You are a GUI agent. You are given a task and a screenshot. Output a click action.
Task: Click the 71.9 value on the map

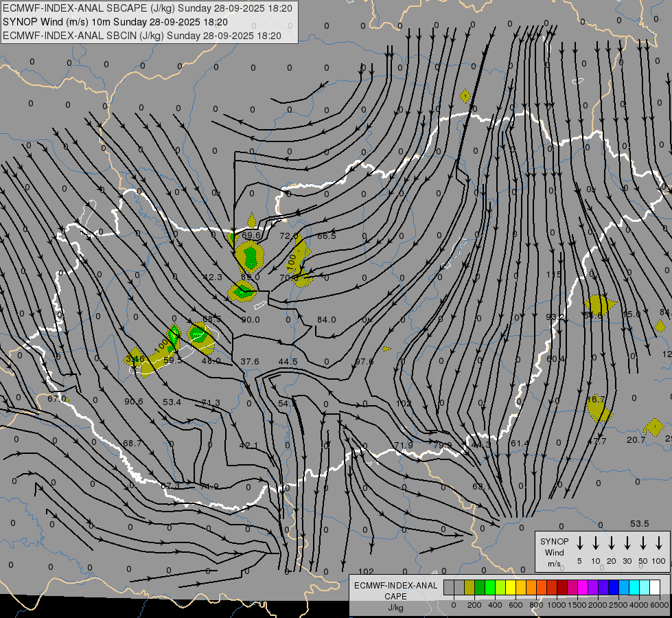404,445
